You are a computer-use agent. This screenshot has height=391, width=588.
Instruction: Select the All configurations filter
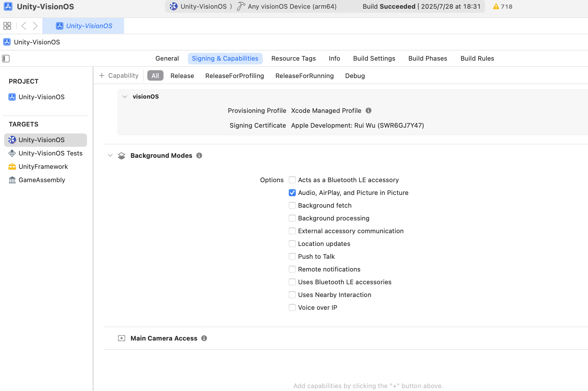pos(155,76)
